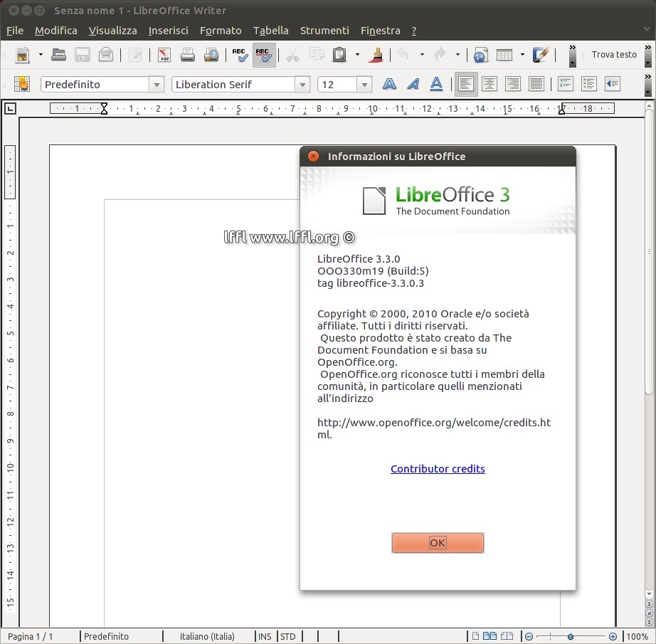Open the Modifica menu
This screenshot has width=656, height=644.
[x=56, y=31]
